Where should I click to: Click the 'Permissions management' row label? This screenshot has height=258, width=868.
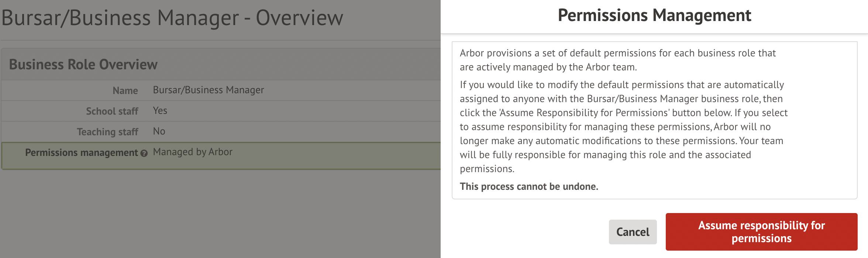coord(81,153)
